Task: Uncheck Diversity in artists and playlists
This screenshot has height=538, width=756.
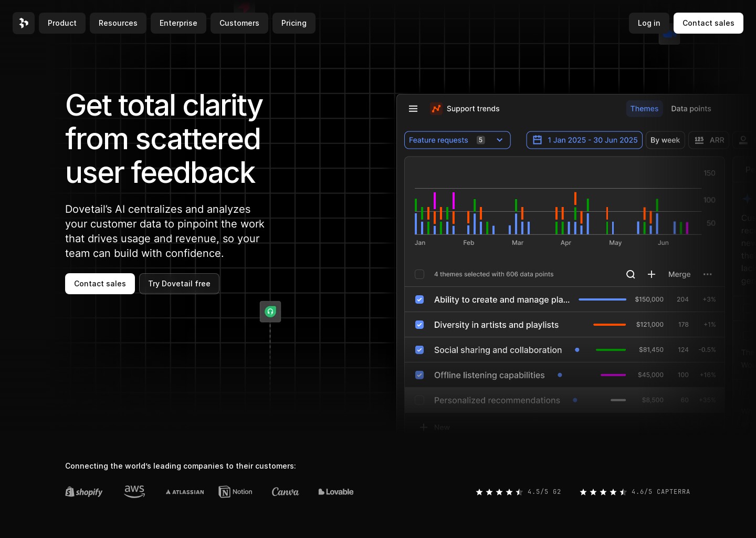Action: coord(419,325)
